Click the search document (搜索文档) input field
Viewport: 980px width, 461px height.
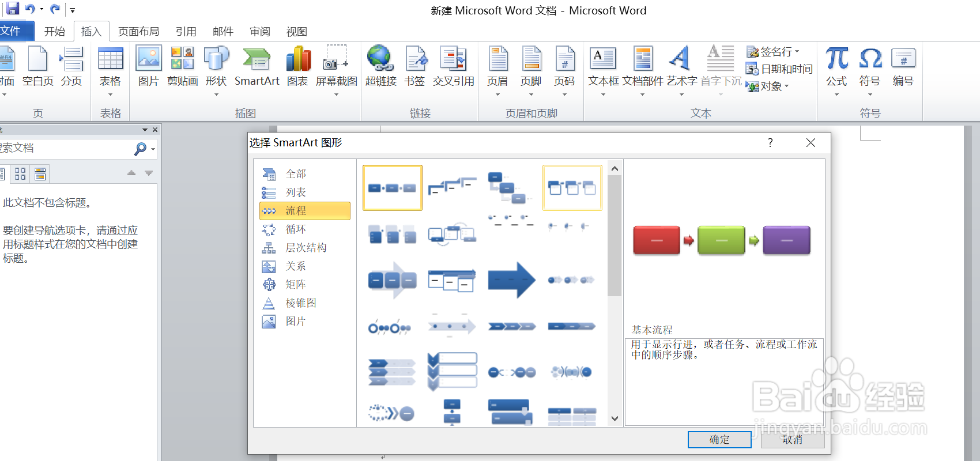click(66, 149)
